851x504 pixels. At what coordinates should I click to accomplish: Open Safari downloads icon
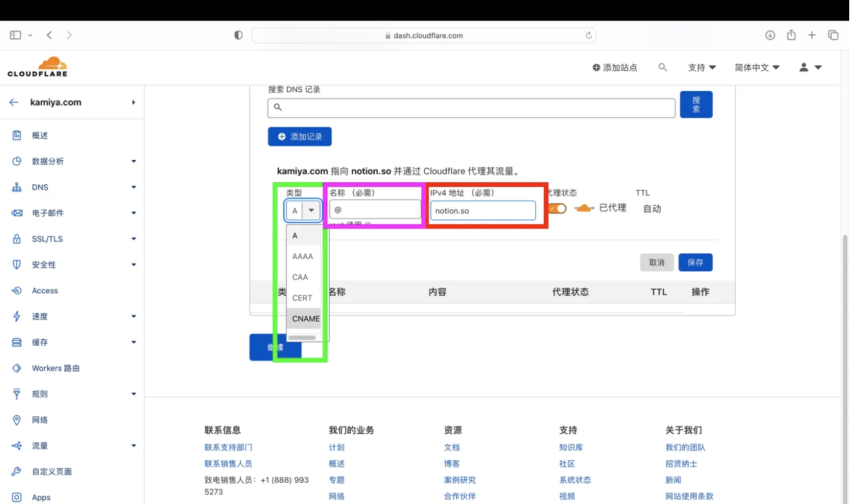[x=770, y=35]
